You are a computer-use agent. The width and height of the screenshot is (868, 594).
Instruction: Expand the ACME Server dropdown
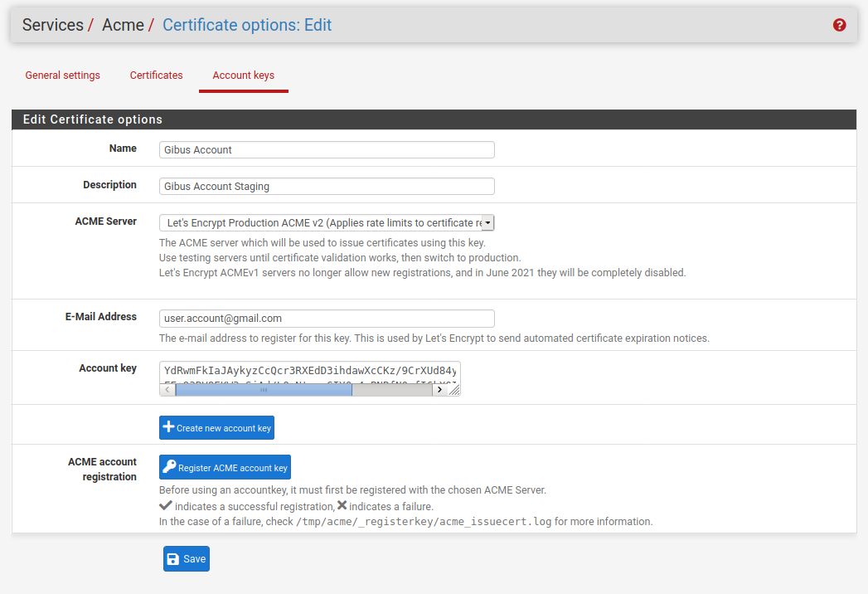[487, 222]
